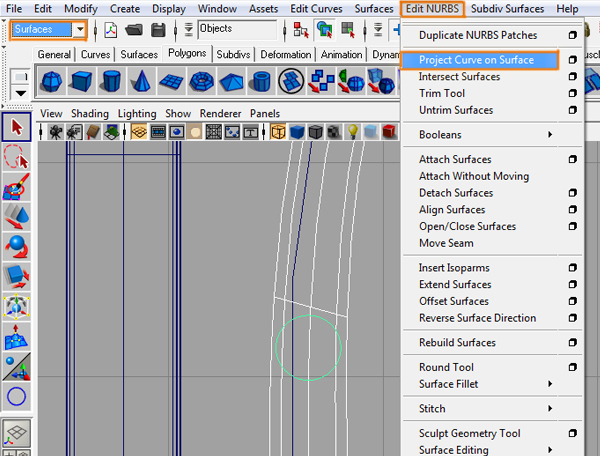Click the Save Scene disk icon

(x=158, y=29)
